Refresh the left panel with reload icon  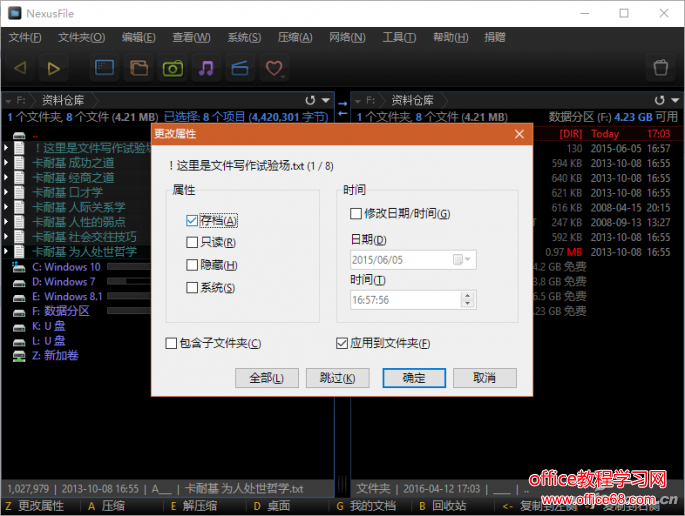click(x=310, y=100)
